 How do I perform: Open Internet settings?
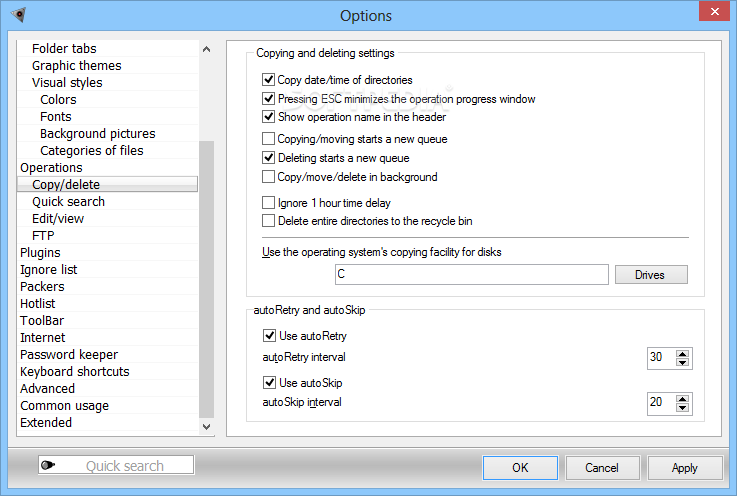pos(43,338)
